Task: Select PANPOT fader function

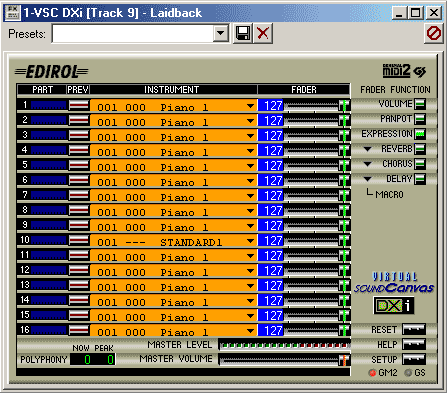Action: click(420, 119)
